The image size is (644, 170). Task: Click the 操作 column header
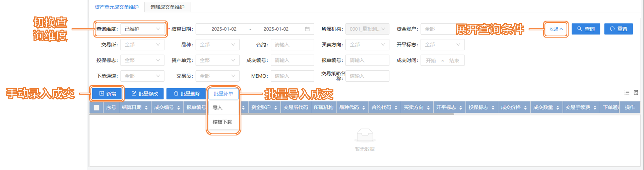click(x=630, y=108)
